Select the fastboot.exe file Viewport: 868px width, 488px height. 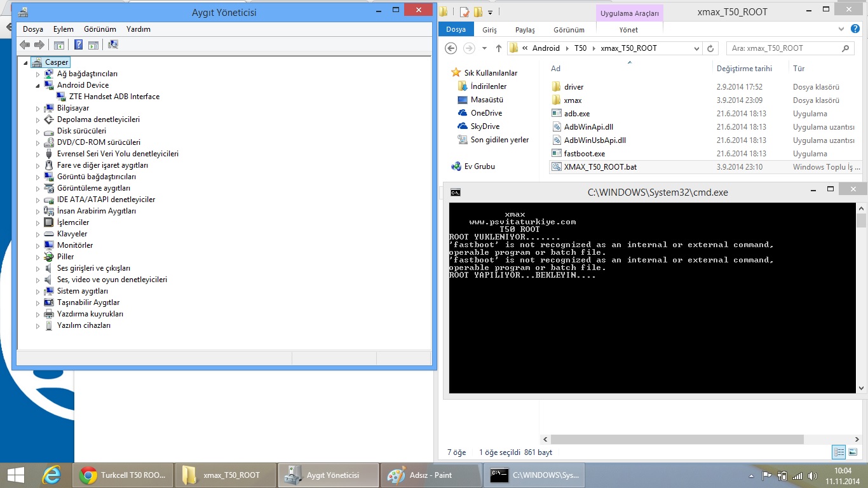click(x=584, y=154)
